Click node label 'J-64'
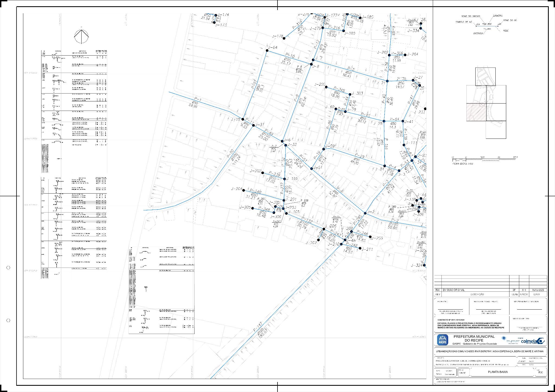The height and width of the screenshot is (392, 555). pyautogui.click(x=273, y=47)
